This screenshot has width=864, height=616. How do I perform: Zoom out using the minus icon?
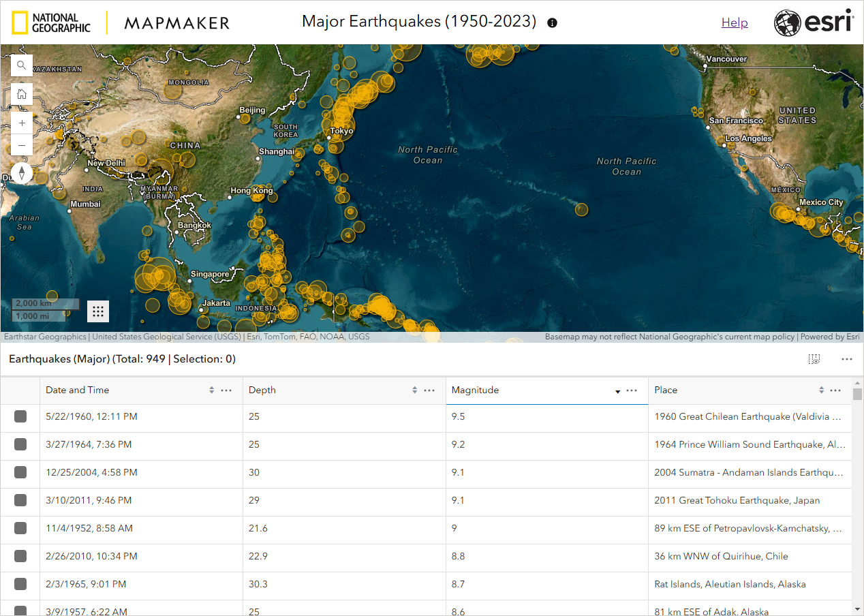coord(21,144)
